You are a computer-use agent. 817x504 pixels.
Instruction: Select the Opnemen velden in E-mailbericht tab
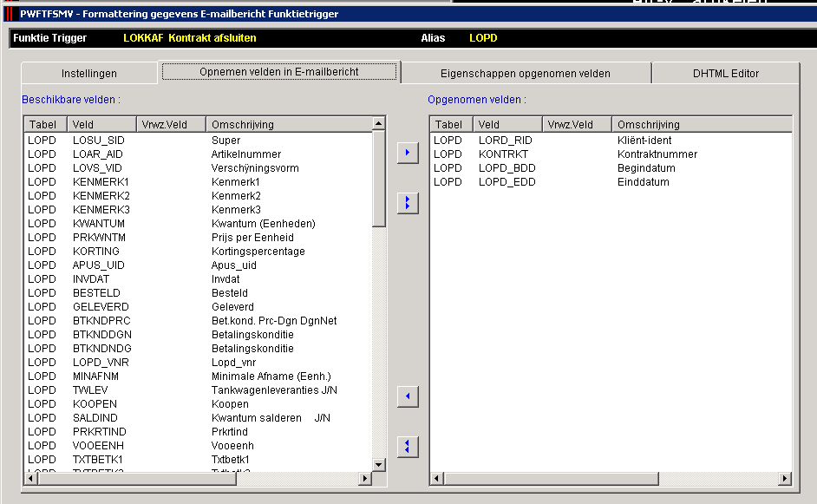(x=278, y=72)
